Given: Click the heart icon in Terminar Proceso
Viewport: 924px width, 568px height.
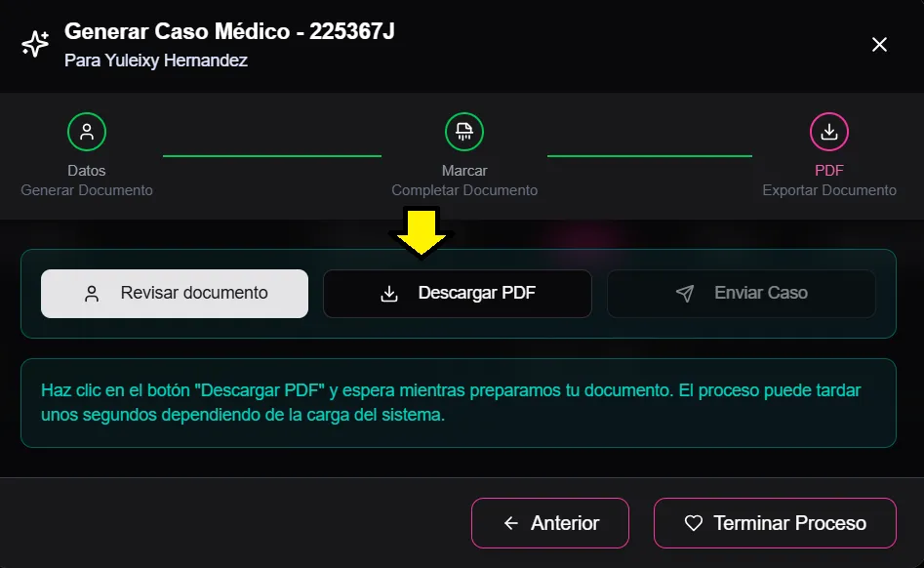Looking at the screenshot, I should (694, 523).
